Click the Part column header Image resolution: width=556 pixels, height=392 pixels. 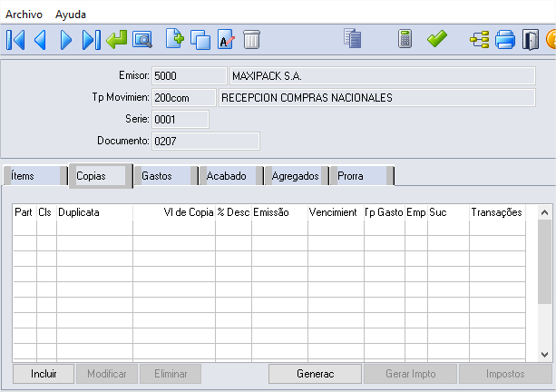click(x=24, y=212)
